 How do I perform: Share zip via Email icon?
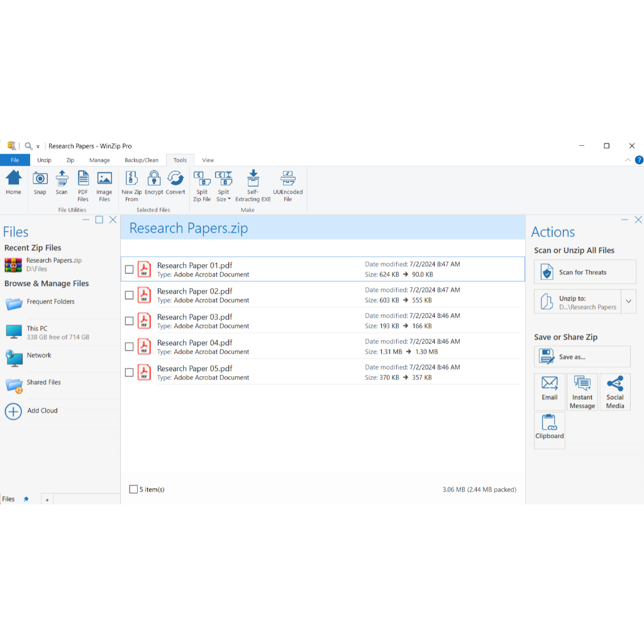(x=550, y=390)
